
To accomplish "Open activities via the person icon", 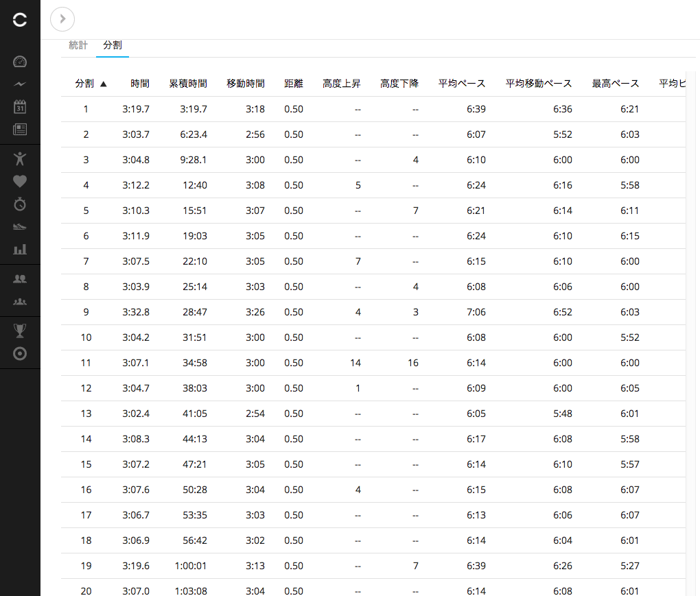I will tap(20, 158).
